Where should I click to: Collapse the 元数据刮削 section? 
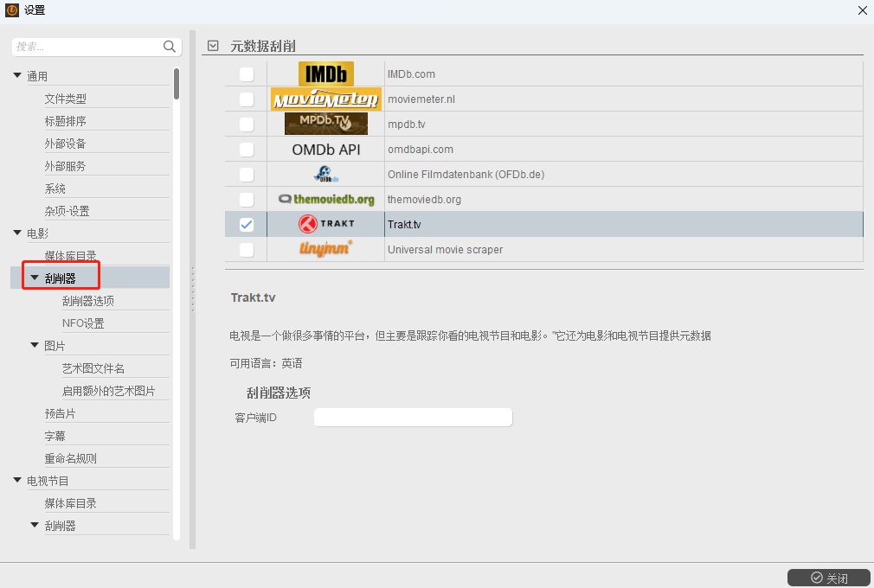213,46
